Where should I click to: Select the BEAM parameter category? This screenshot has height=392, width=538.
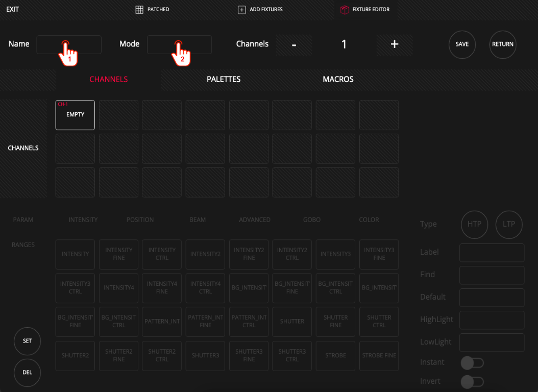click(x=198, y=219)
